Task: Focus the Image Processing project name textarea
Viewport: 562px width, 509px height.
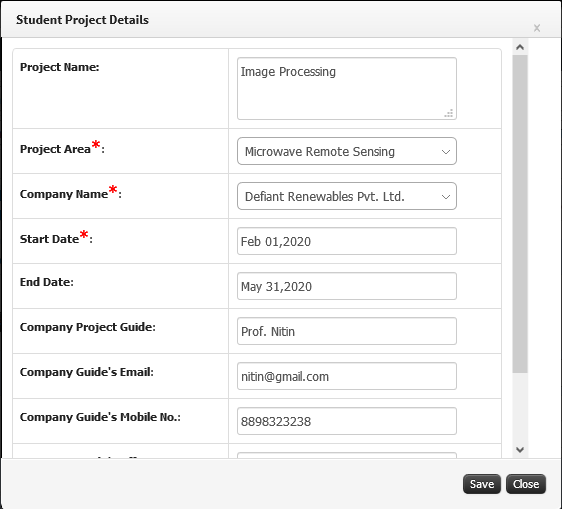Action: (x=347, y=89)
